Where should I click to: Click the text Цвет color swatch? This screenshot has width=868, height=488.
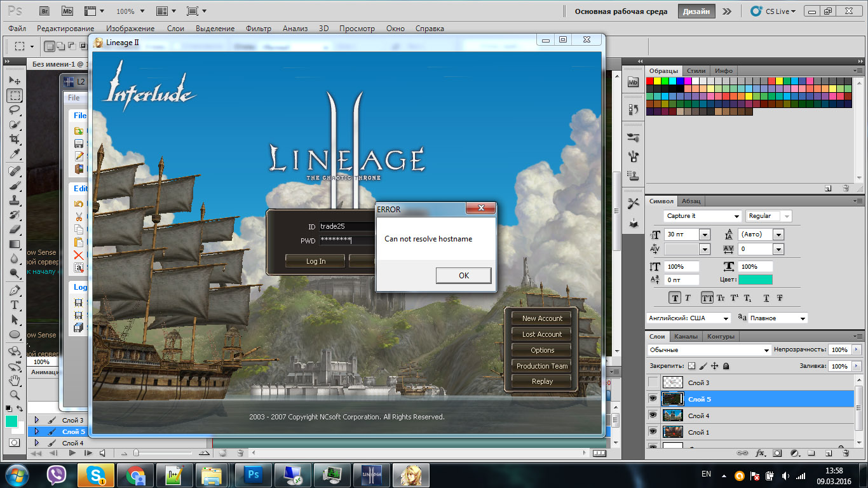(756, 280)
